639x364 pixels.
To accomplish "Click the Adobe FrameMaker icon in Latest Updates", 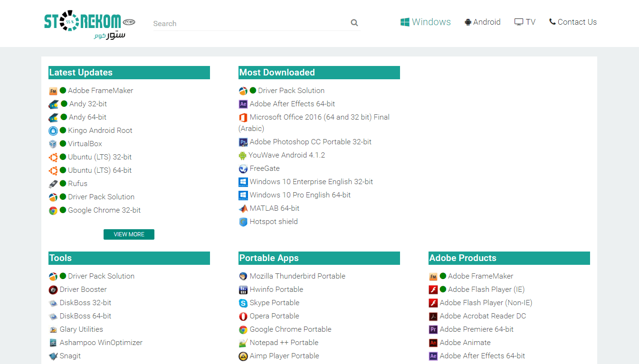I will click(53, 91).
